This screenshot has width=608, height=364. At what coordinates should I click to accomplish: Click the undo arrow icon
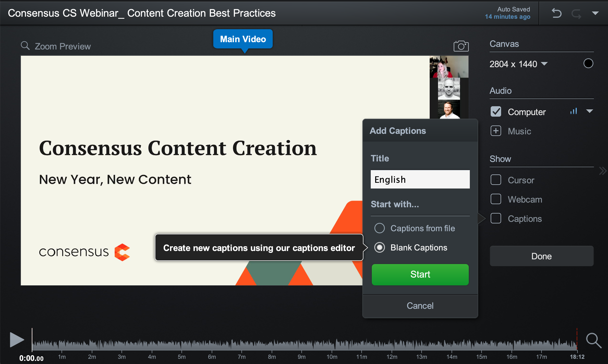(x=556, y=13)
